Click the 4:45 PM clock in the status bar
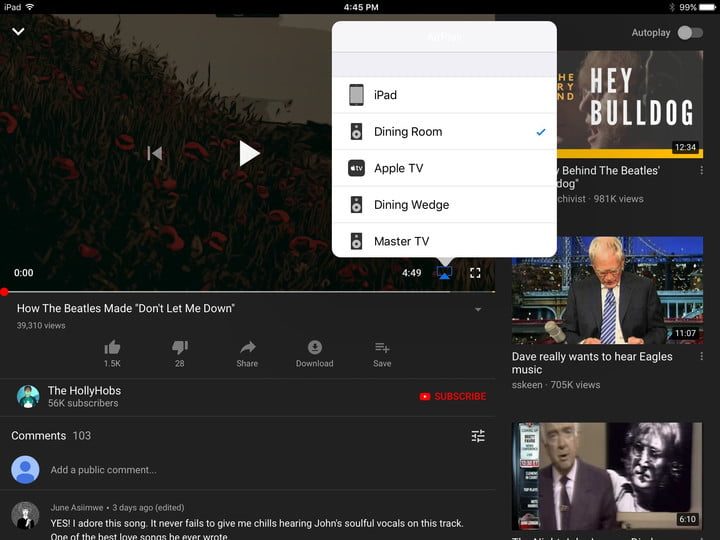 (361, 7)
